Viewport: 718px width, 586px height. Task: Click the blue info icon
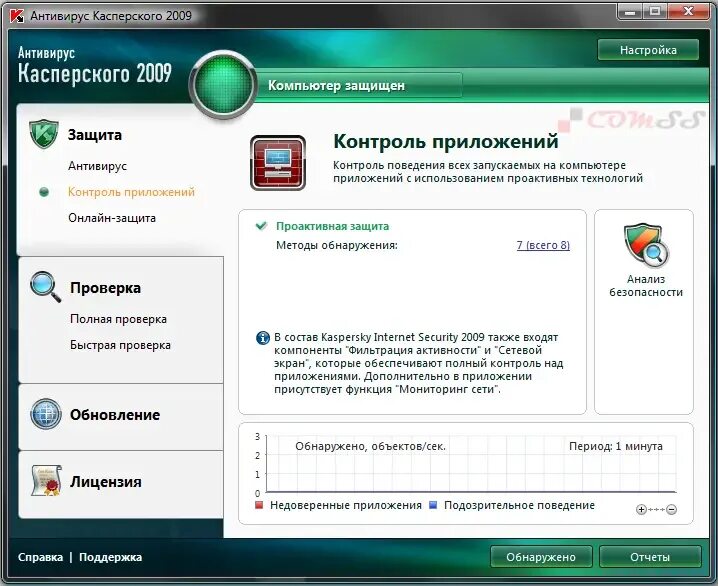262,338
